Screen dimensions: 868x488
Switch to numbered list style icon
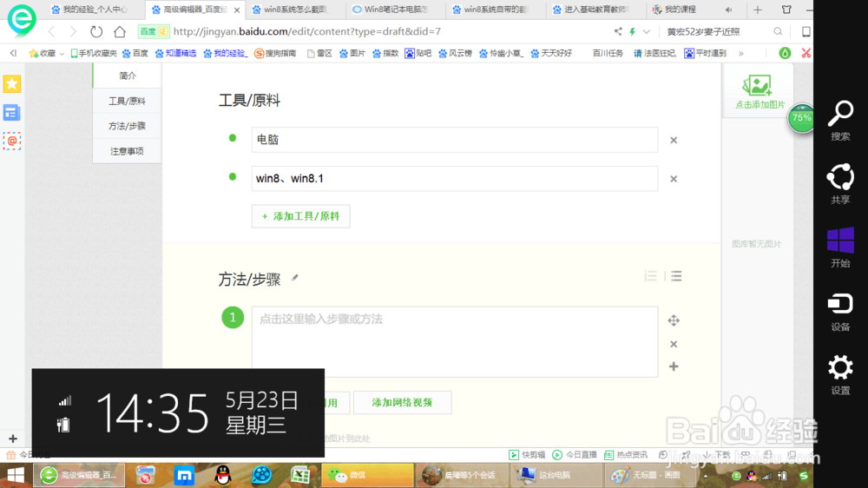pyautogui.click(x=650, y=275)
